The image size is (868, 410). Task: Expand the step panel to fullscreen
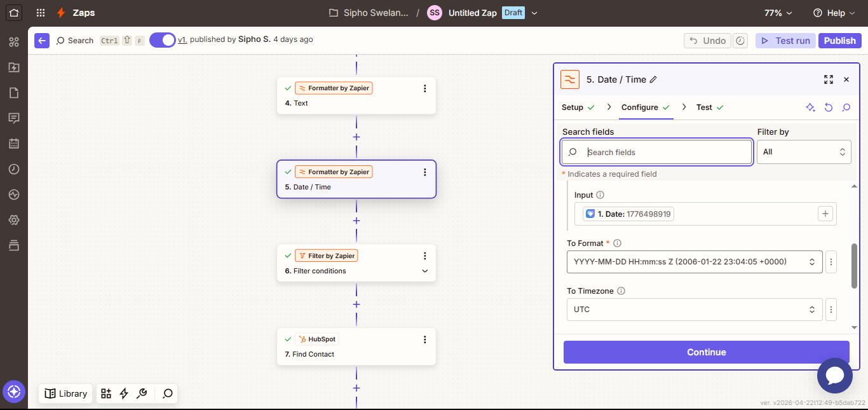click(x=829, y=79)
